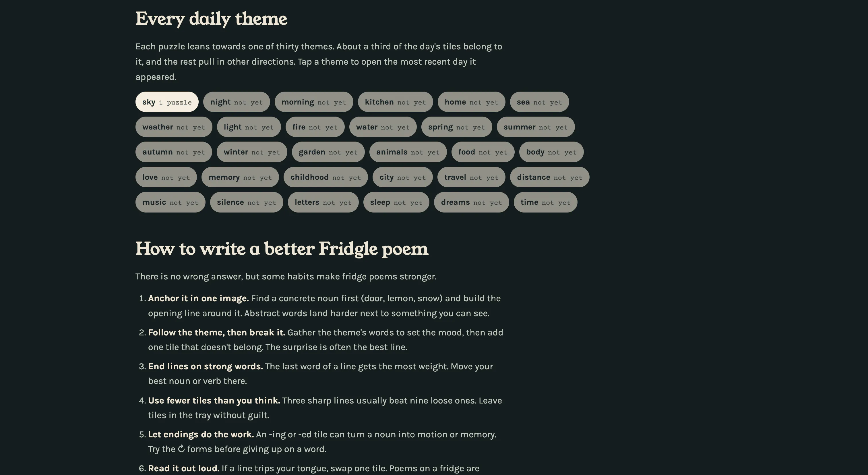868x475 pixels.
Task: Select the garden theme pill
Action: pyautogui.click(x=328, y=152)
